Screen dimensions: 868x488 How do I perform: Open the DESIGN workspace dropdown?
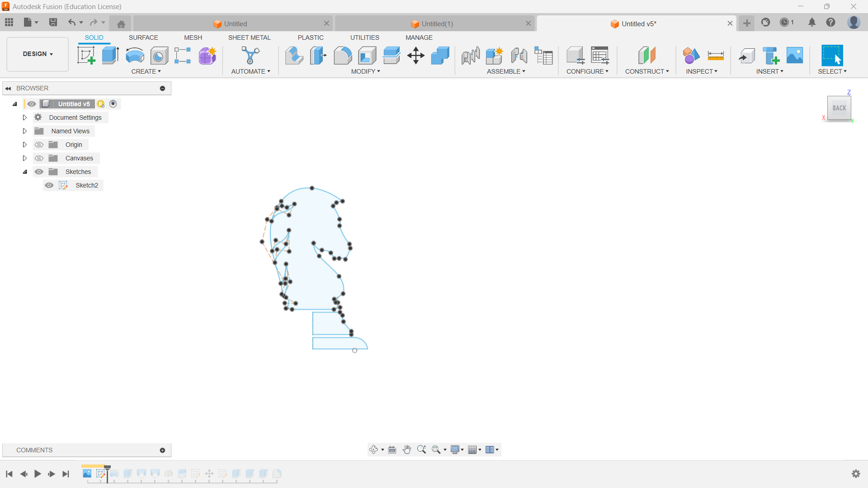tap(38, 54)
